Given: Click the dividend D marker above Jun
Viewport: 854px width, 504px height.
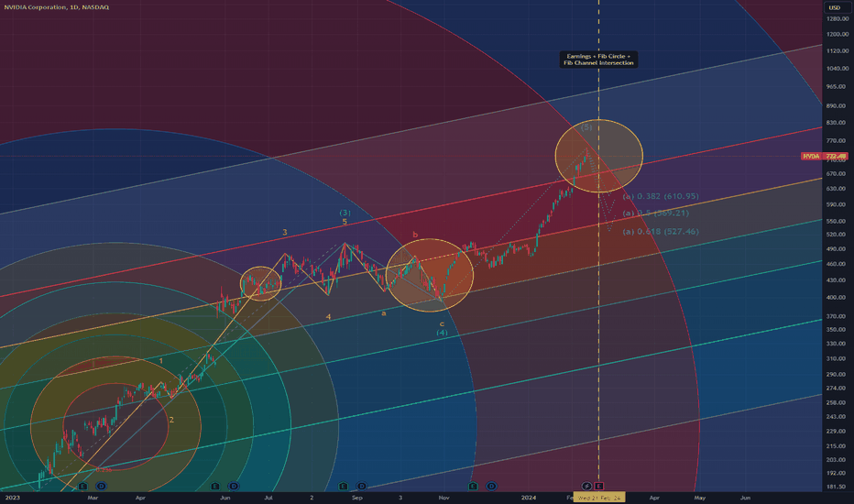Looking at the screenshot, I should coord(234,486).
